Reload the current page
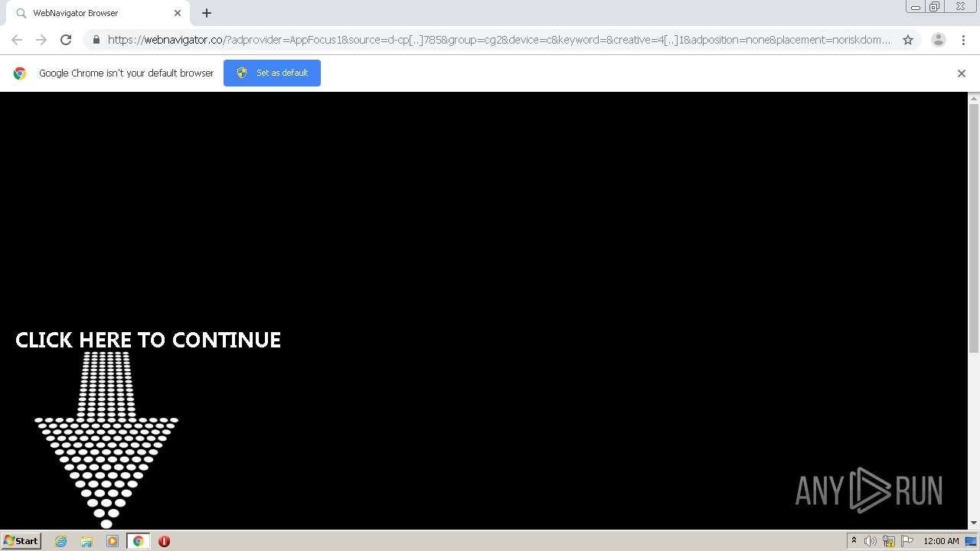Image resolution: width=980 pixels, height=551 pixels. 66,40
